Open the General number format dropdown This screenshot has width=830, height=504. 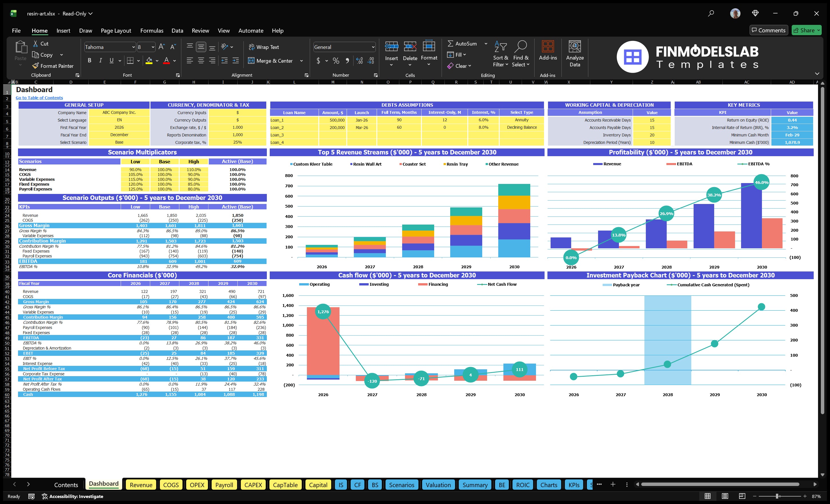(373, 47)
